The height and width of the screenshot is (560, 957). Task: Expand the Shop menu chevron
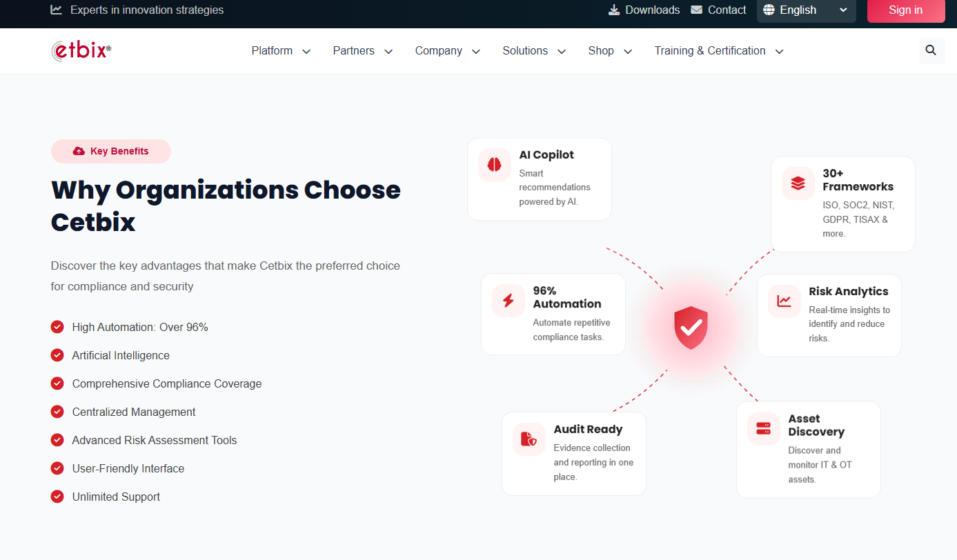pos(628,51)
